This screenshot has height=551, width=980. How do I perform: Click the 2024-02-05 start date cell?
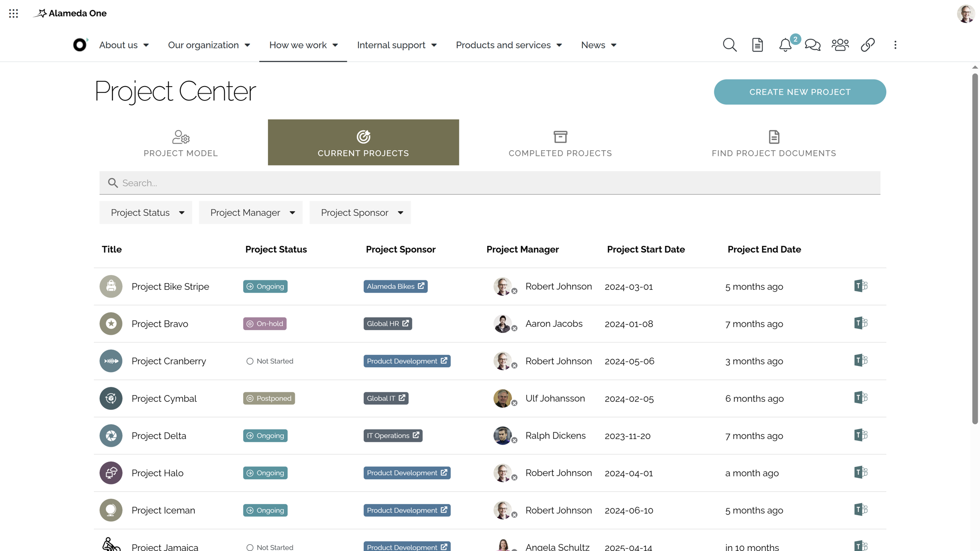629,399
